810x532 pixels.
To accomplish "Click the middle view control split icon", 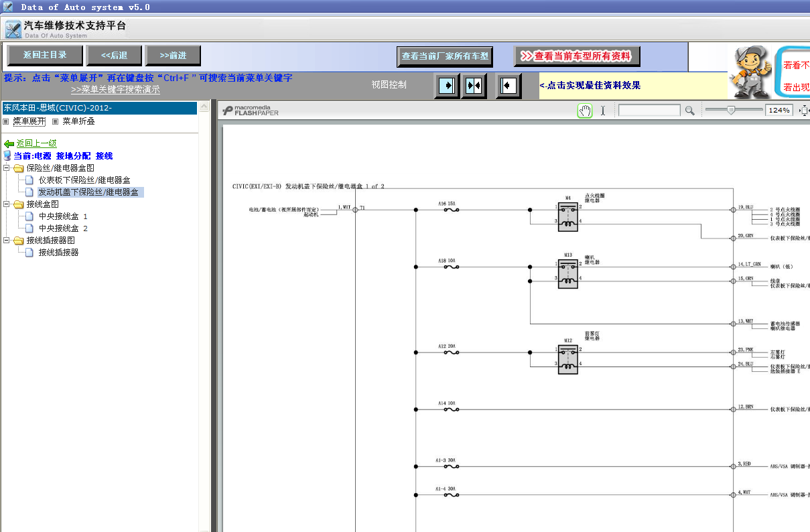I will pyautogui.click(x=474, y=85).
